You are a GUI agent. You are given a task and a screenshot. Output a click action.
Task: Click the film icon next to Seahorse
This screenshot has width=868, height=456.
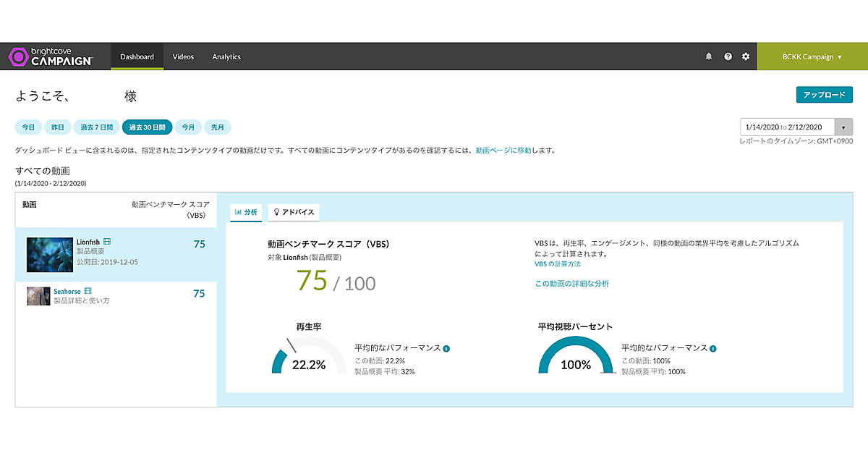click(88, 291)
